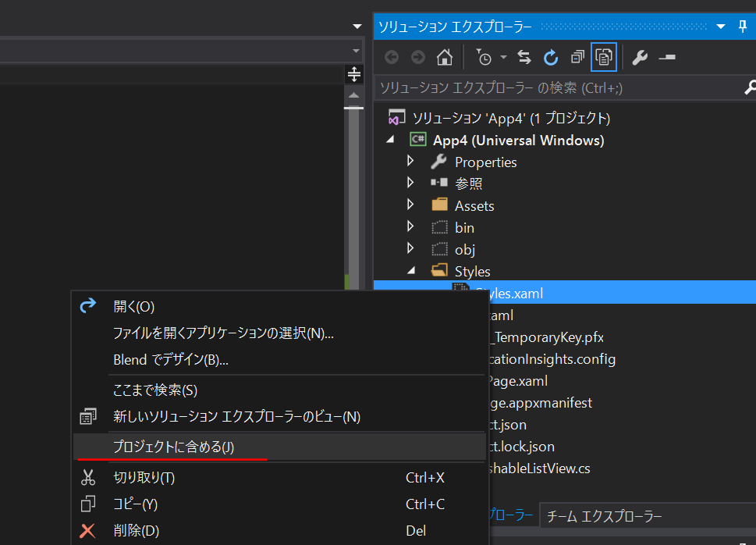756x545 pixels.
Task: Select the Properties wrench icon in tree
Action: click(x=438, y=161)
